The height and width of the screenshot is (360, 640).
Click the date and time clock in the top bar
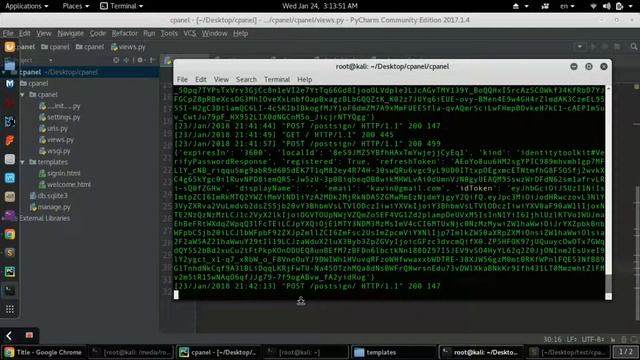(320, 6)
